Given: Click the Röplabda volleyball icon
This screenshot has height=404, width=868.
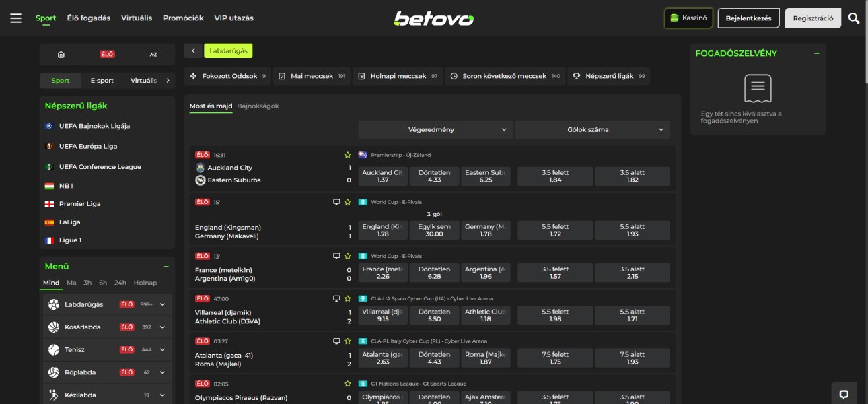Looking at the screenshot, I should 54,372.
